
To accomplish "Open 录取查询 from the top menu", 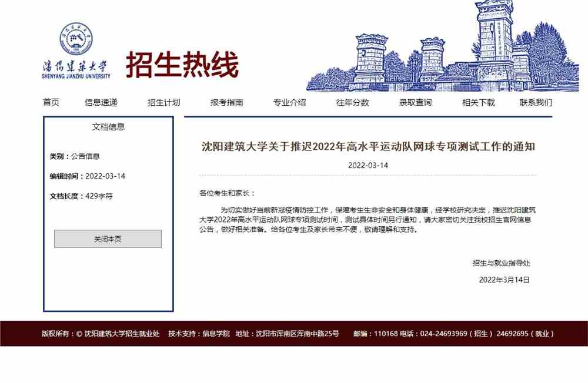I will click(x=416, y=102).
